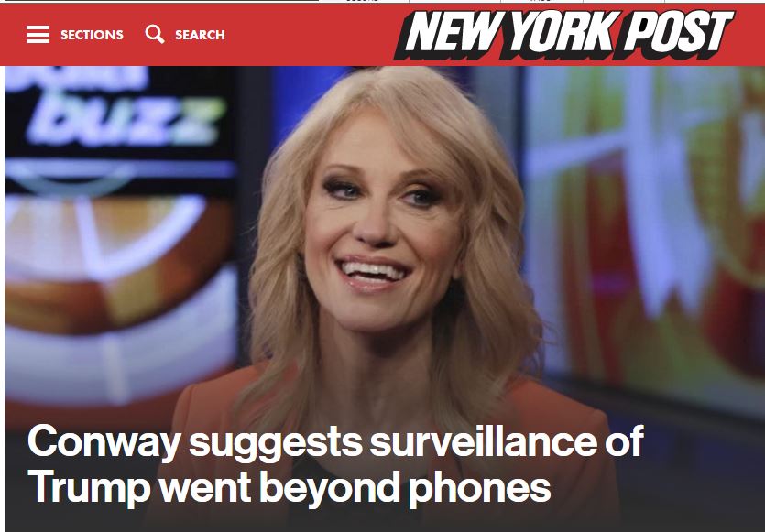The width and height of the screenshot is (765, 532).
Task: Click the word 'Conway' in the headline
Action: (x=104, y=441)
